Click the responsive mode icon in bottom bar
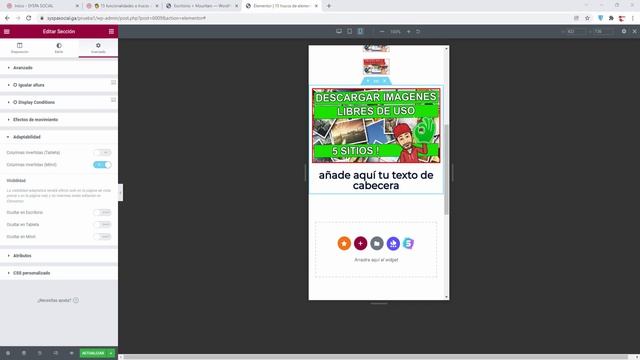The height and width of the screenshot is (360, 640). (56, 353)
